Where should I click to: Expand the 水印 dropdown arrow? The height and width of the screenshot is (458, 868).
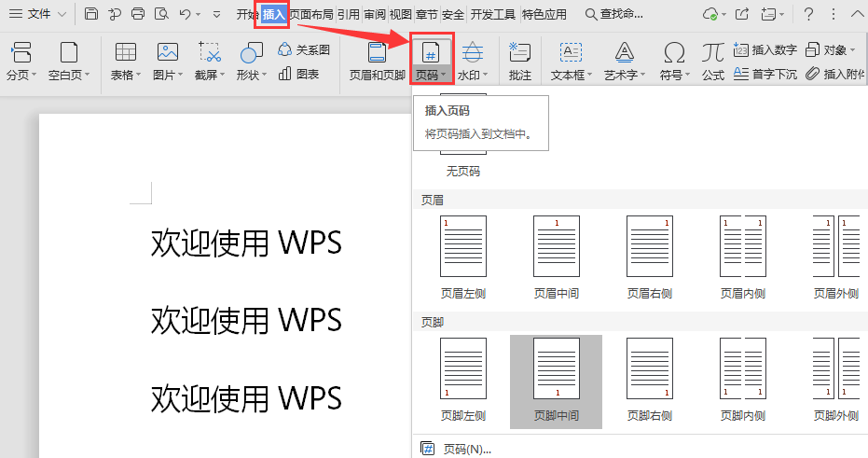(486, 75)
